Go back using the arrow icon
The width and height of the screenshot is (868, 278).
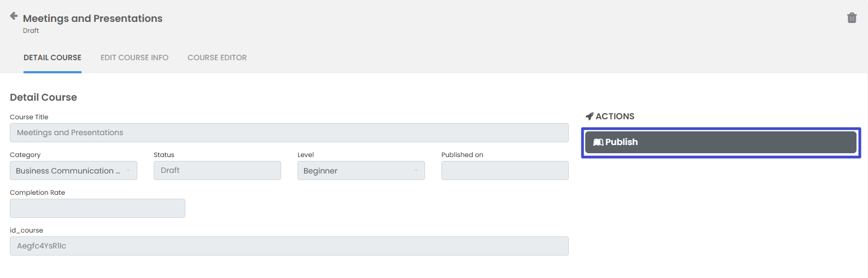click(14, 16)
